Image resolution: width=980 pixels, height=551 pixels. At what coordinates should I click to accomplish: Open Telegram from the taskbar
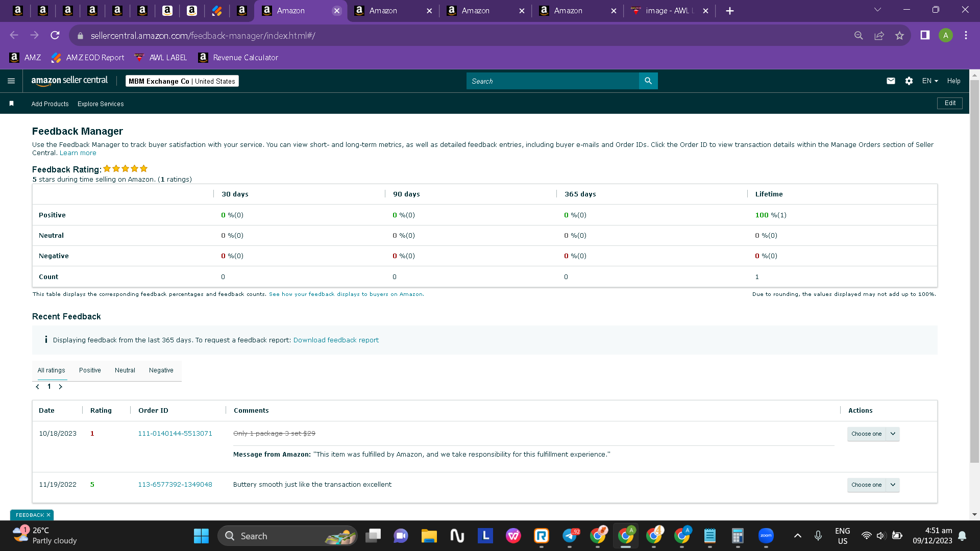tap(570, 536)
